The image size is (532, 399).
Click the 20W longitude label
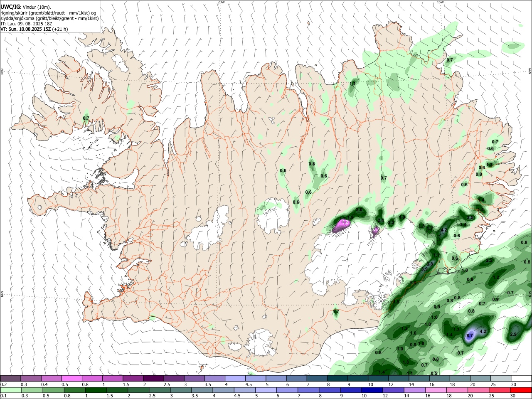(221, 2)
